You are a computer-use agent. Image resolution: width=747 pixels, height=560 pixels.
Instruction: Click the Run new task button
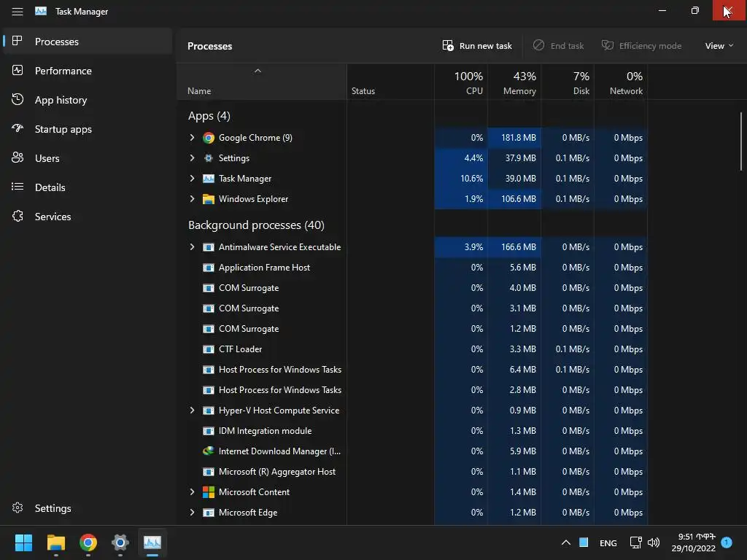477,46
